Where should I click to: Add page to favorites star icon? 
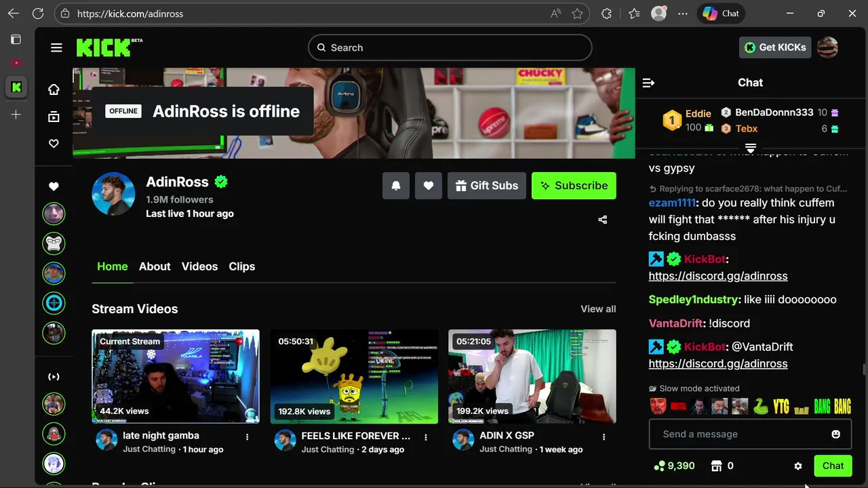[577, 14]
